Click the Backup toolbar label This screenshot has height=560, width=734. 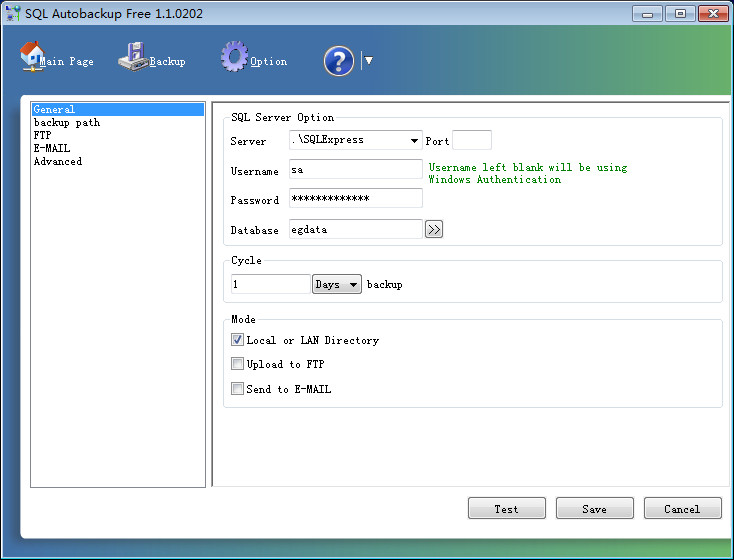tap(168, 61)
